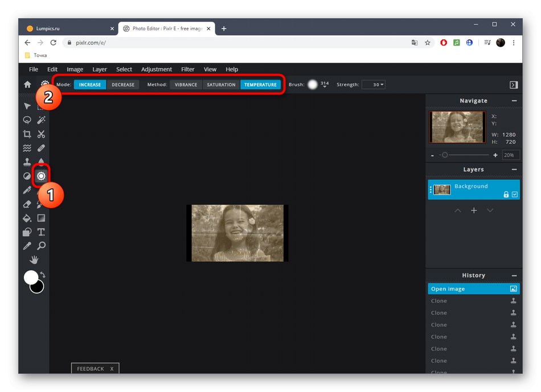Viewport: 541px width, 392px height.
Task: Click the FEEDBACK button
Action: pos(91,369)
